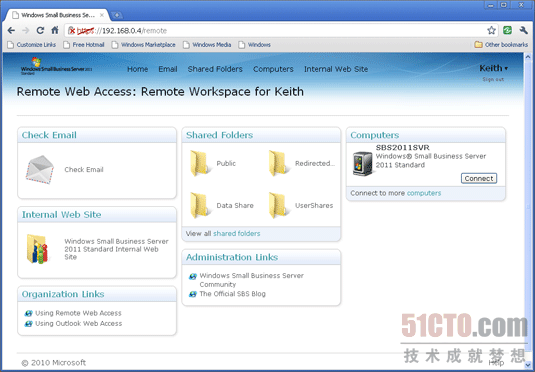Close the Windows Small Business Server tab
Viewport: 535px width, 372px height.
(102, 15)
